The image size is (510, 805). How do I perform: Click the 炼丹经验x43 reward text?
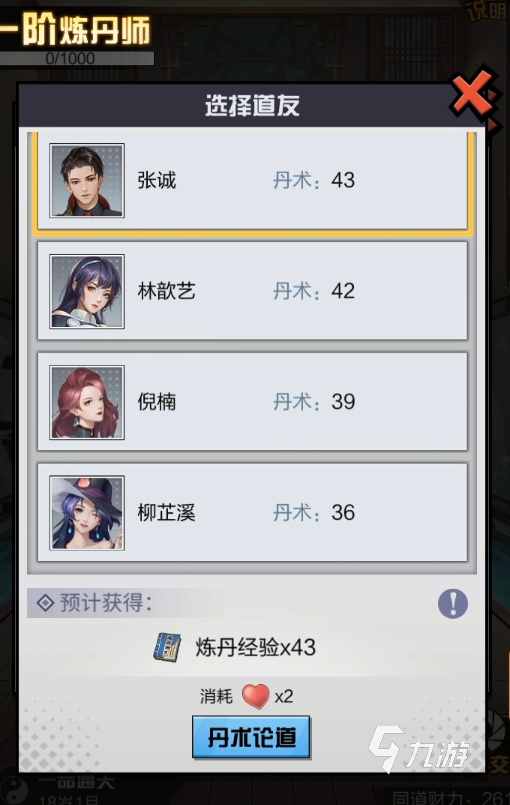[255, 647]
